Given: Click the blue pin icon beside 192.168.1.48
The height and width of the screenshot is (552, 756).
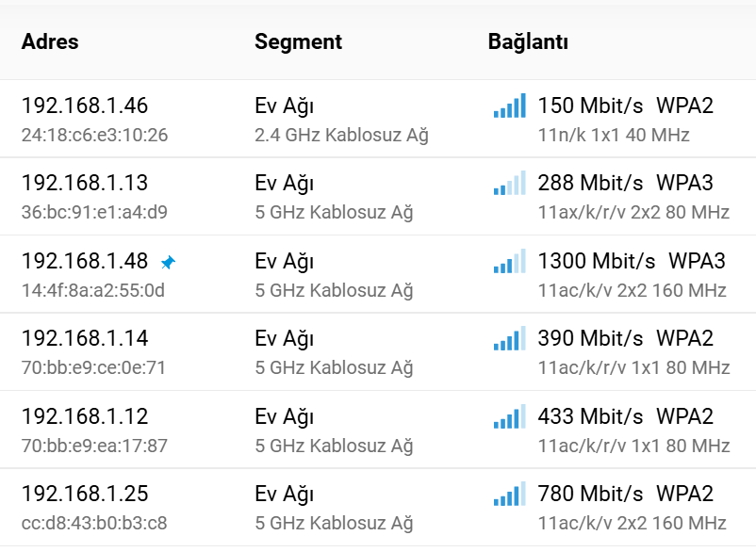Looking at the screenshot, I should click(x=168, y=263).
